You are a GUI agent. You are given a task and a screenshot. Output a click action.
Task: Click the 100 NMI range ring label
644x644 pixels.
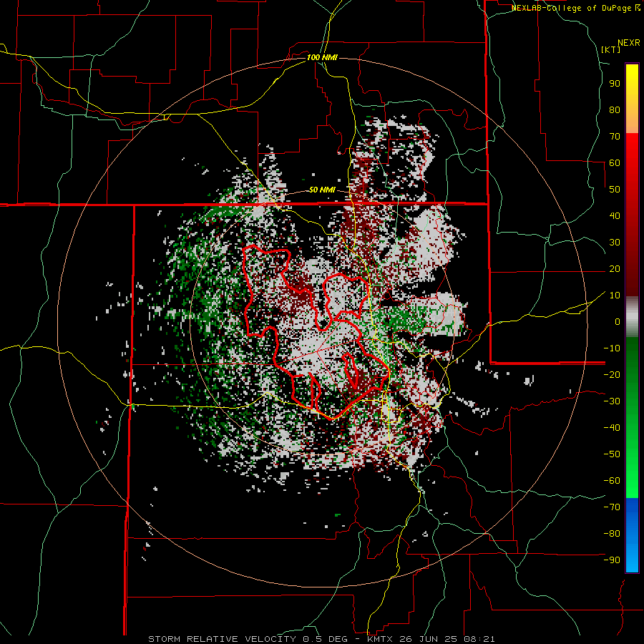tap(322, 57)
